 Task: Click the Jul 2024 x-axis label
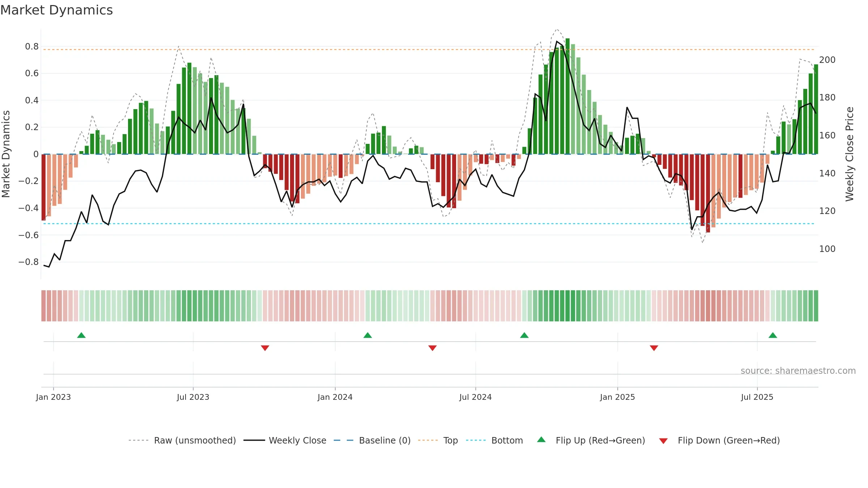point(476,397)
